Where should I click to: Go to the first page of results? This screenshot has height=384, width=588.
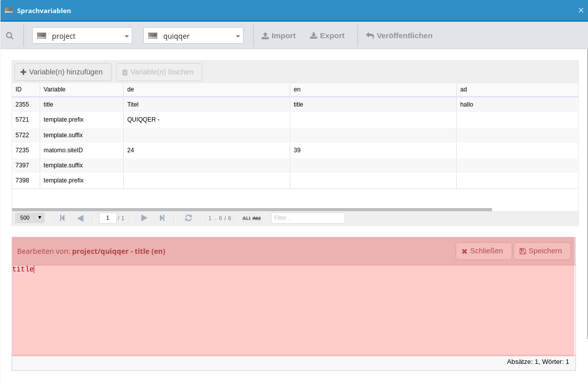pos(62,218)
